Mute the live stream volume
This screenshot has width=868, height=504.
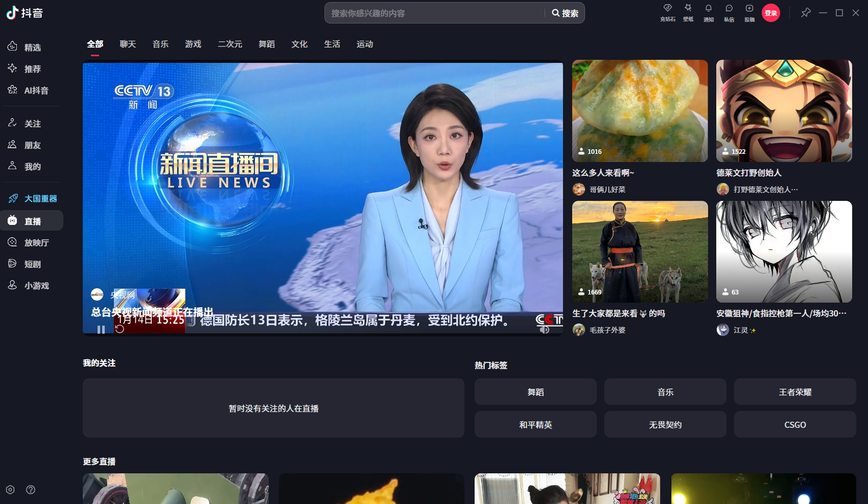pos(544,330)
